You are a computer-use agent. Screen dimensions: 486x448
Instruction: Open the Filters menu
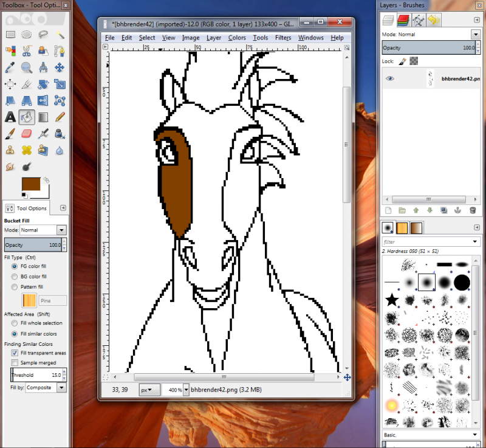coord(283,38)
